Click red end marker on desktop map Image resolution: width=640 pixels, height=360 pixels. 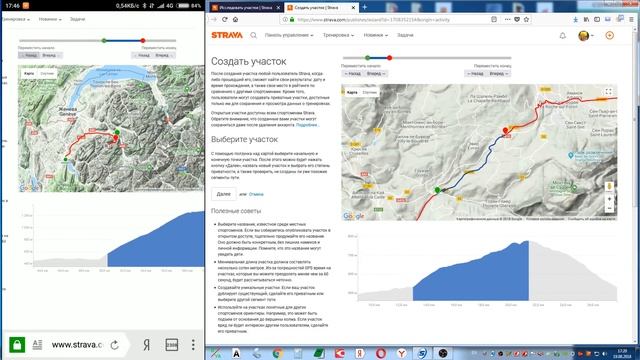[505, 131]
